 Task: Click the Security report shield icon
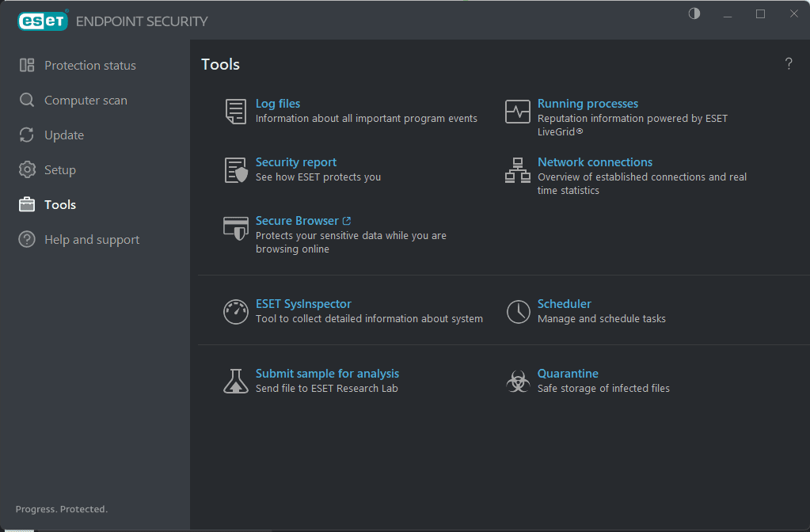[236, 170]
